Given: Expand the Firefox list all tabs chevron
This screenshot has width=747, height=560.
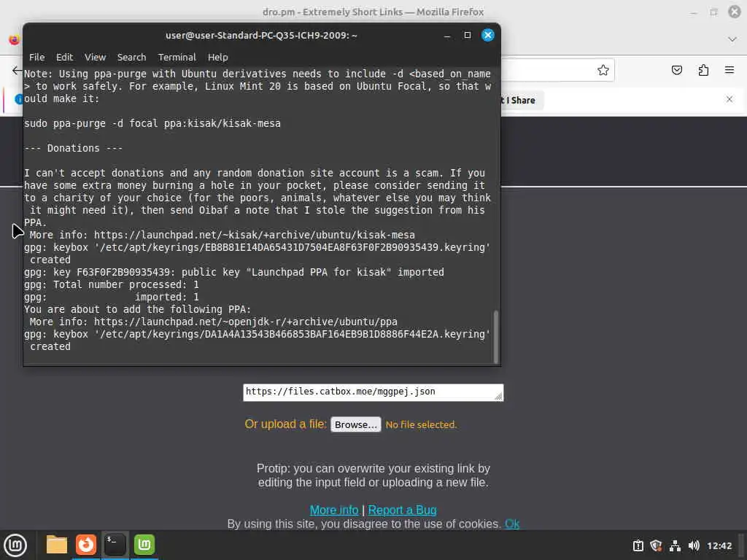Looking at the screenshot, I should coord(732,39).
